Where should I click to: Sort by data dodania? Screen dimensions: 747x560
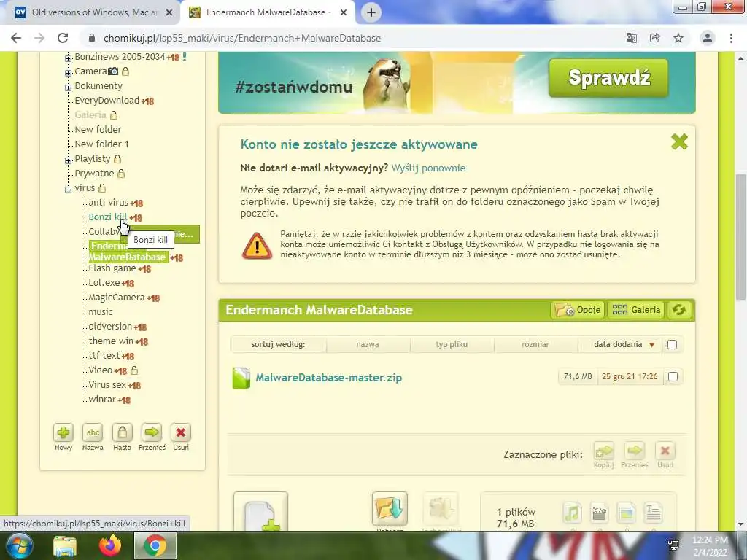point(619,344)
